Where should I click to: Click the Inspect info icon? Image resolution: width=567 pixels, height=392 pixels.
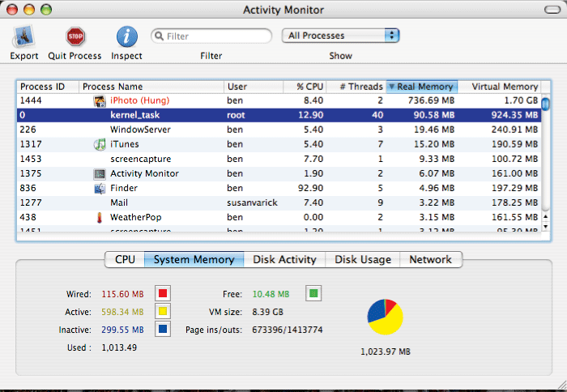pyautogui.click(x=126, y=37)
